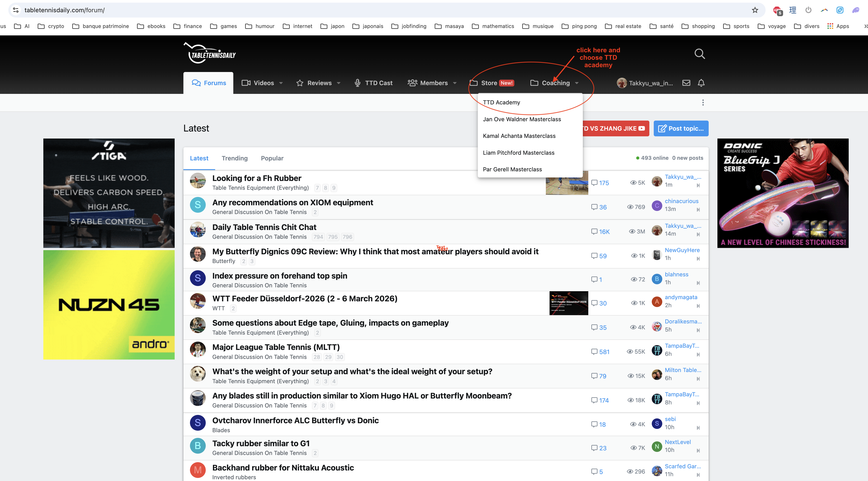This screenshot has height=481, width=868.
Task: Go to page 796 of Daily Chit Chat
Action: click(347, 237)
